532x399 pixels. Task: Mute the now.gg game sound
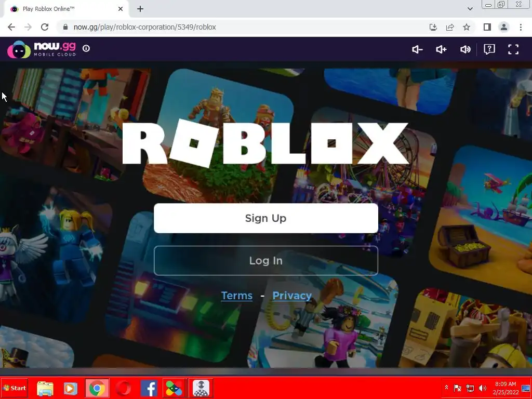click(x=465, y=49)
